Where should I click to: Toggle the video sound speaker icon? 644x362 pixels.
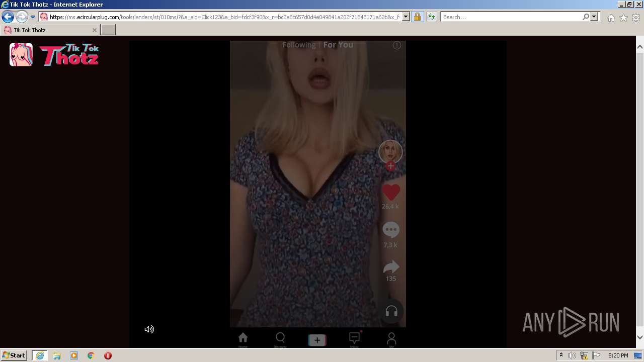[149, 329]
